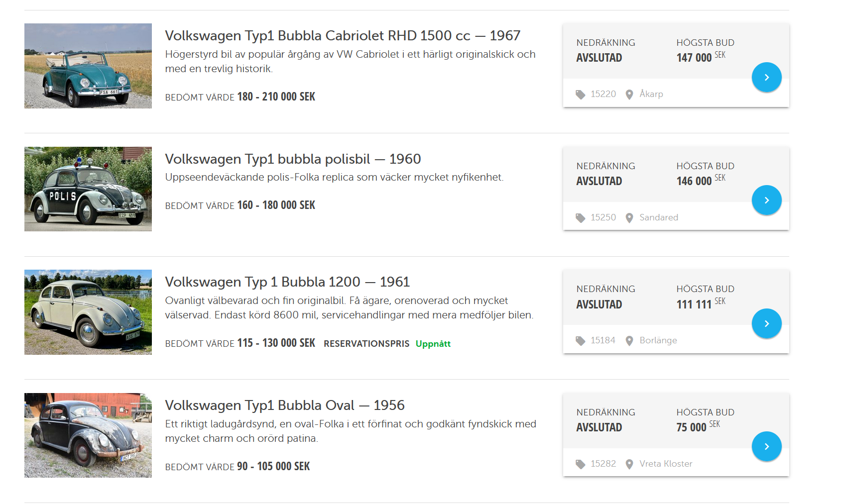Click tag icon next to 15220
Screen dimensions: 845x504
click(x=580, y=95)
